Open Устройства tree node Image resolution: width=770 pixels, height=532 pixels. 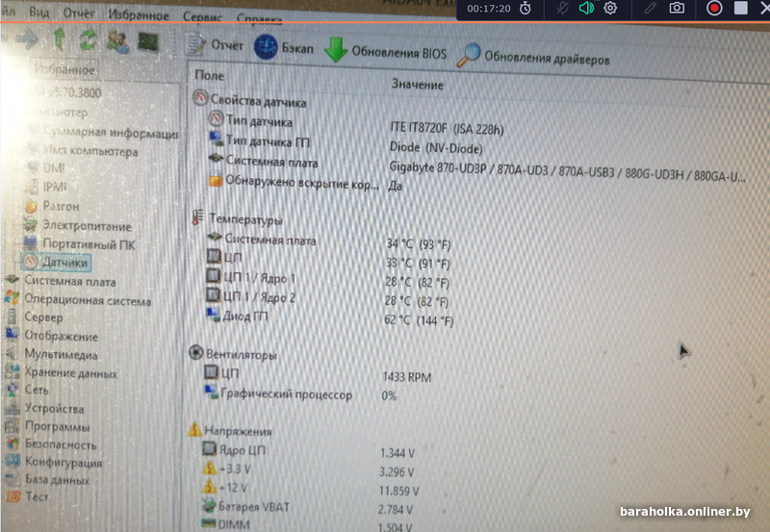tap(45, 408)
